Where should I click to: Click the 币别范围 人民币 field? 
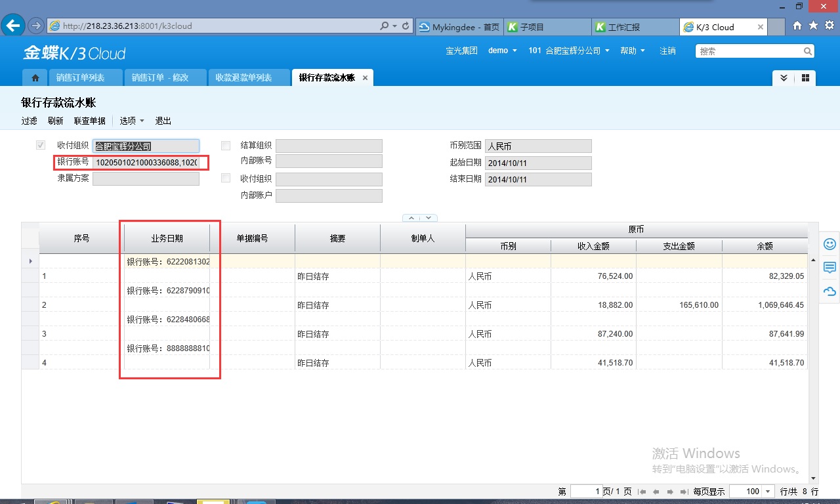[538, 146]
